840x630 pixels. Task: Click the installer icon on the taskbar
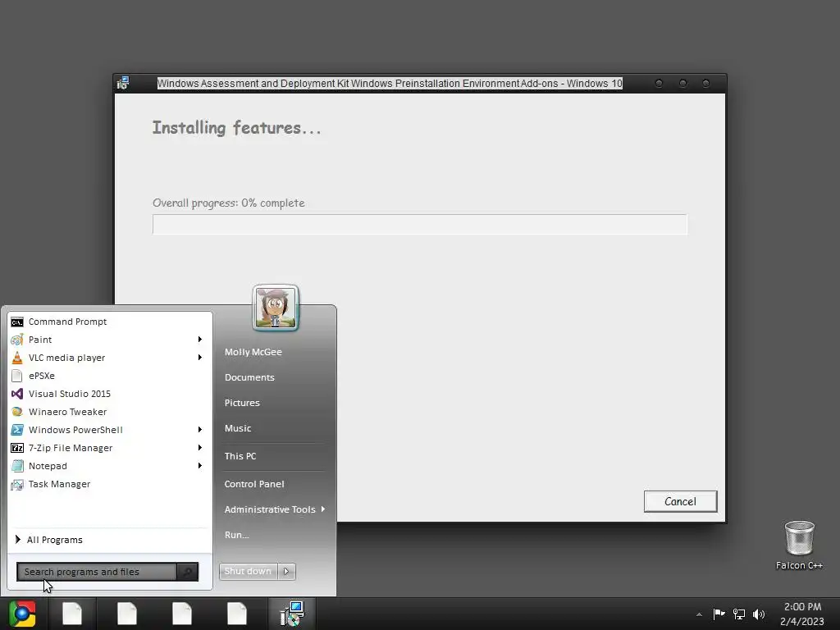pyautogui.click(x=292, y=614)
